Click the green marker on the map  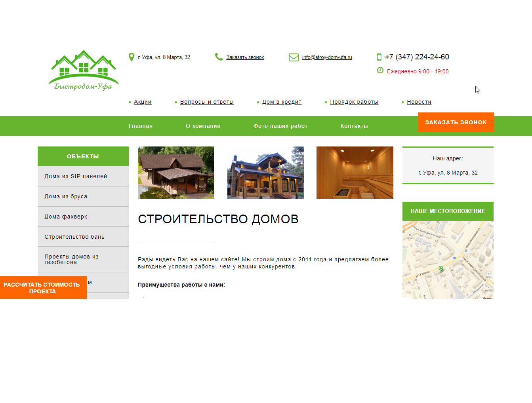[x=441, y=269]
